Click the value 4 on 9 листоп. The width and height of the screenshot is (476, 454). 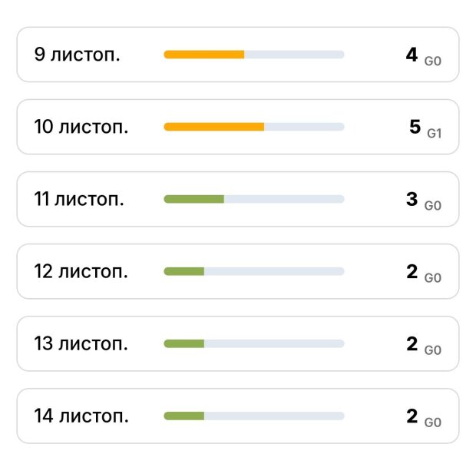pos(412,55)
